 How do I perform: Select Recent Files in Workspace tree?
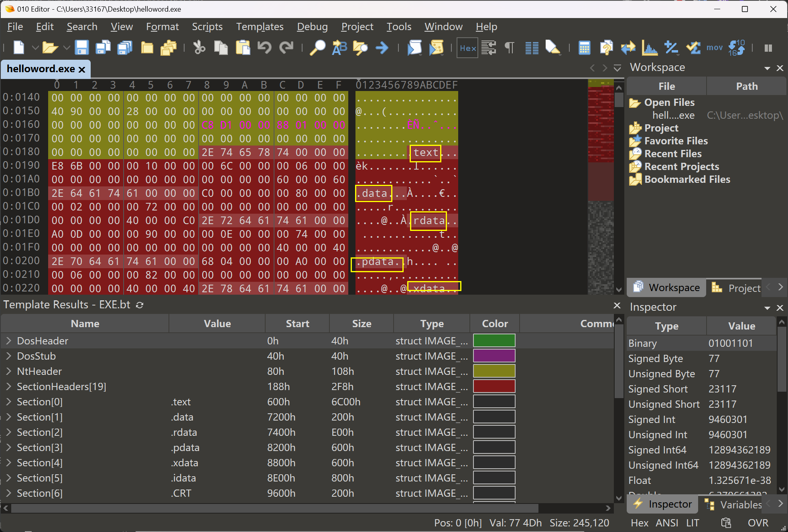[672, 154]
